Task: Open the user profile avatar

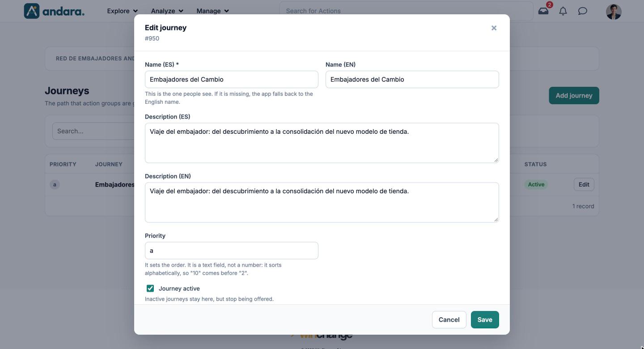Action: tap(614, 12)
